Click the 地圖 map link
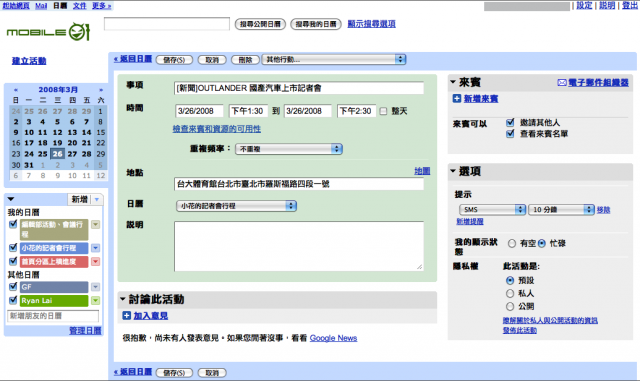Screen dimensions: 640x381 click(422, 171)
